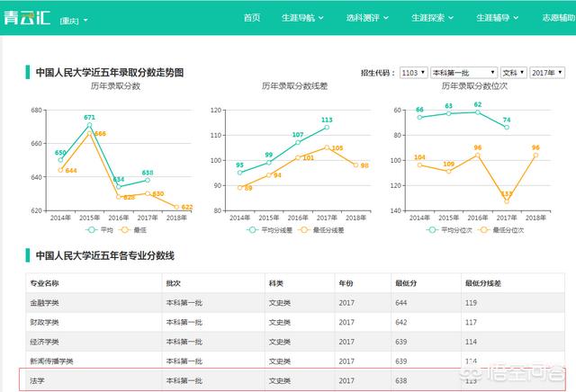This screenshot has height=392, width=576.
Task: Toggle 最低 legend in 历年录取分数 chart
Action: point(132,230)
